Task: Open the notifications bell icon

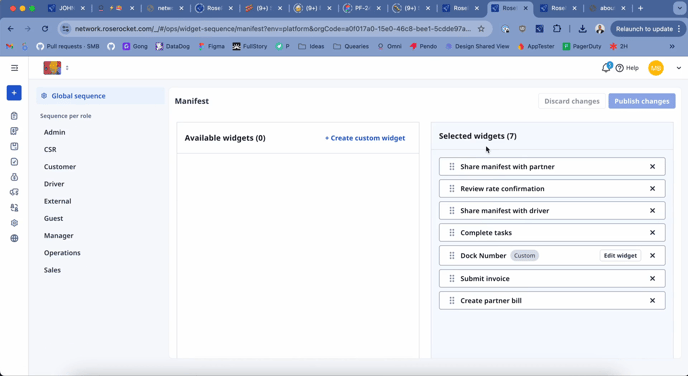Action: [x=606, y=68]
